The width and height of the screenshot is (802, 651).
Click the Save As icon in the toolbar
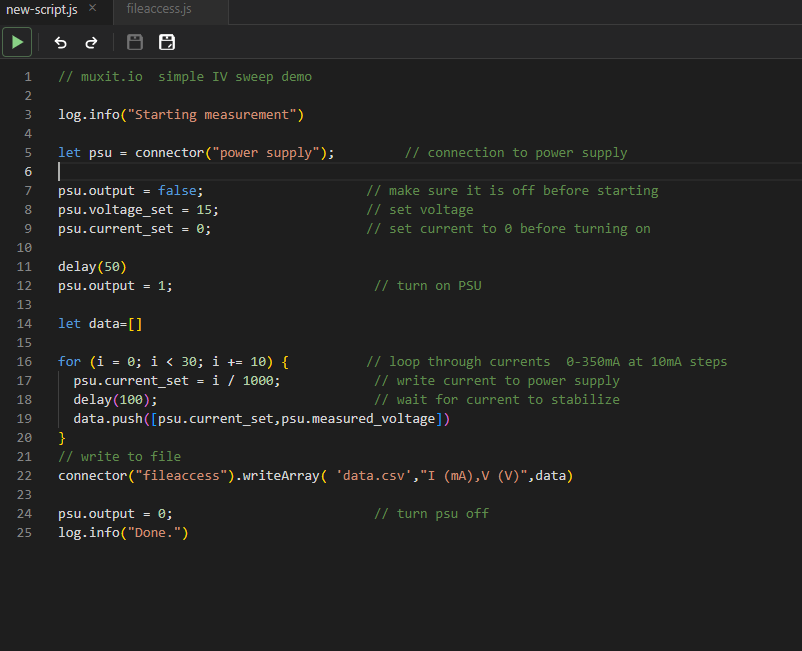[x=167, y=42]
